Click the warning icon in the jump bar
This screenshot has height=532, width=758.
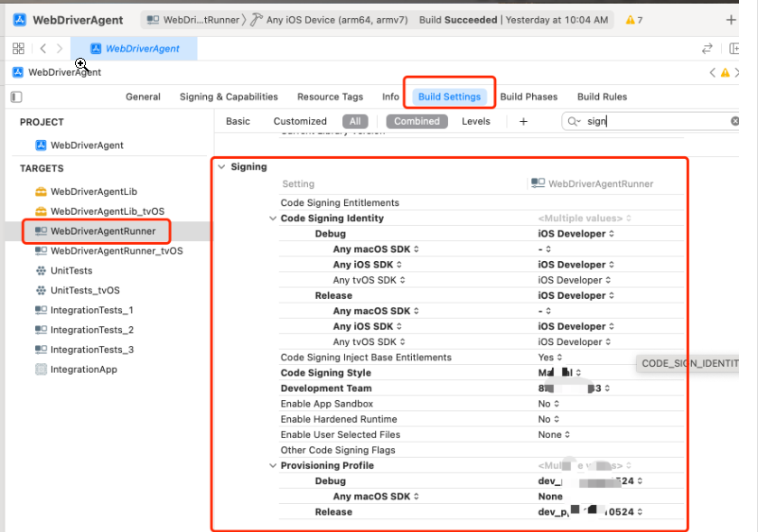725,72
